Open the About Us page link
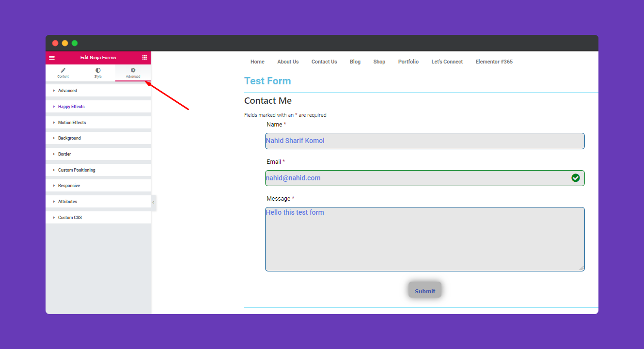 (x=288, y=62)
